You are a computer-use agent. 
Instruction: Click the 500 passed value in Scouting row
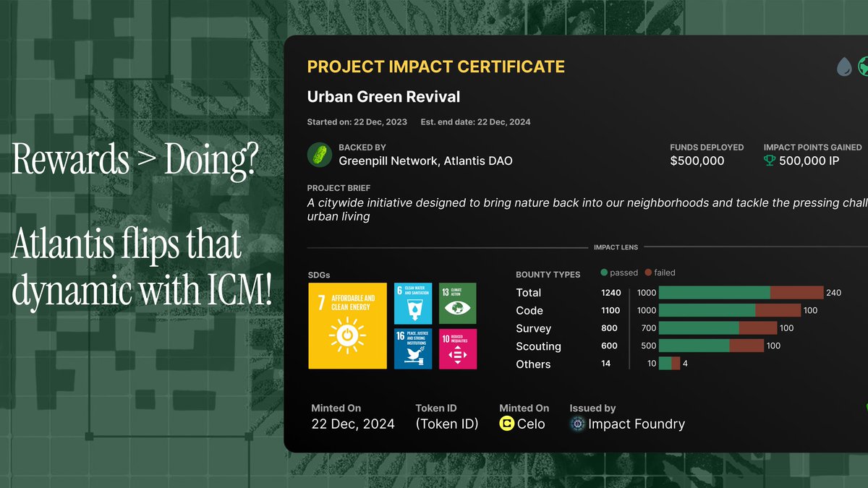click(649, 346)
